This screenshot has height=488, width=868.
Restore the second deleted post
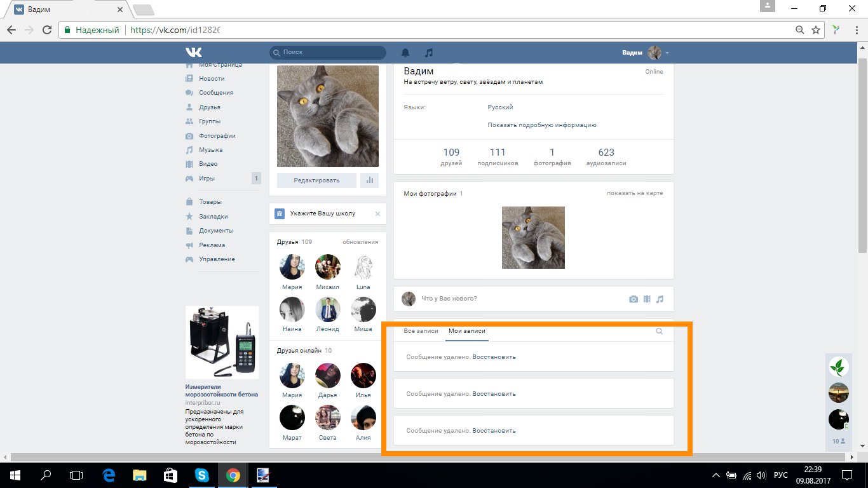click(494, 394)
